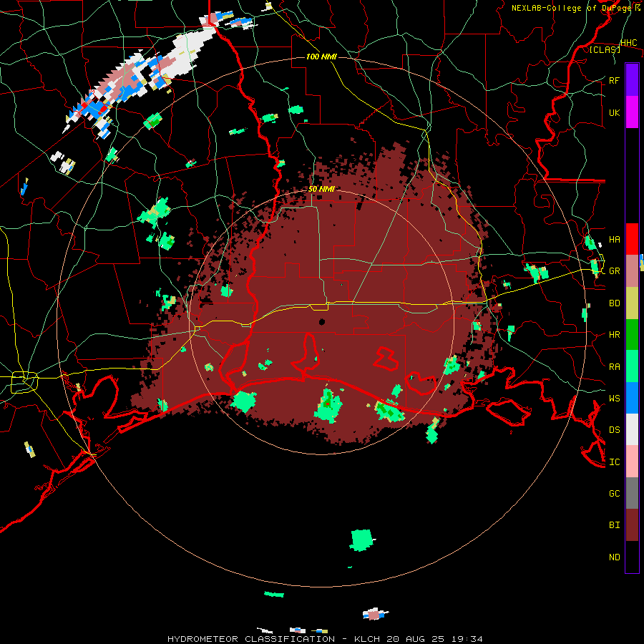The image size is (644, 644).
Task: Choose the light green RA legend swatch
Action: pyautogui.click(x=632, y=366)
